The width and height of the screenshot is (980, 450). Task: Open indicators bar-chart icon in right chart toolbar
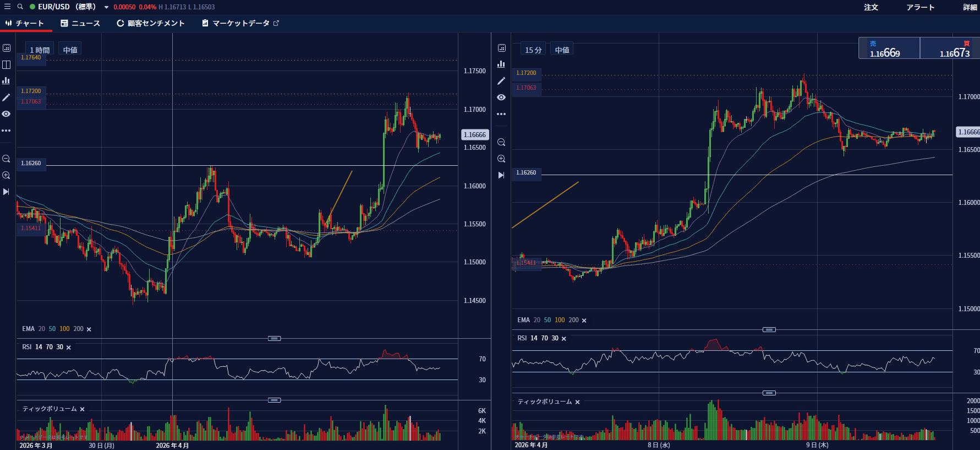[501, 64]
